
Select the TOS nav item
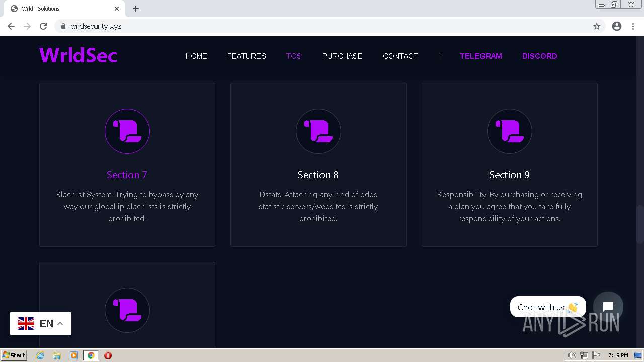pyautogui.click(x=294, y=56)
